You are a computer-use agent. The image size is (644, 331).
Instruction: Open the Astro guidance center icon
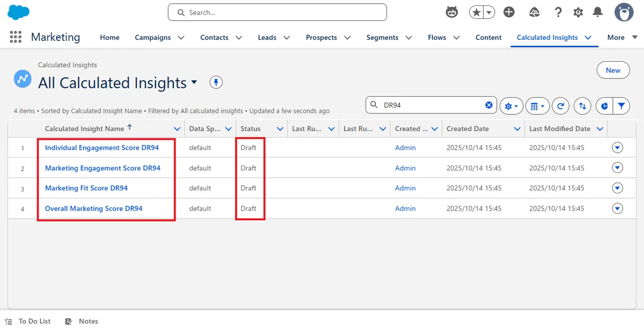point(452,12)
